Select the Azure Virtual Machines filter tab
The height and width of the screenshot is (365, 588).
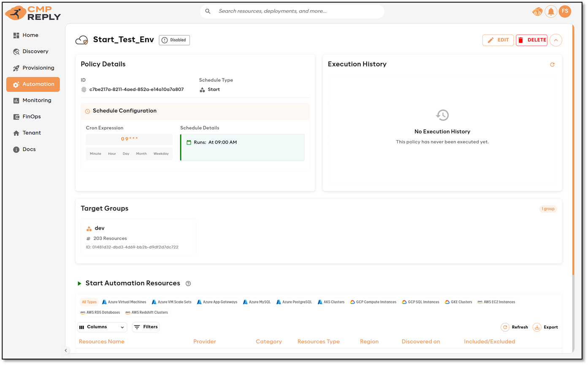pyautogui.click(x=124, y=302)
